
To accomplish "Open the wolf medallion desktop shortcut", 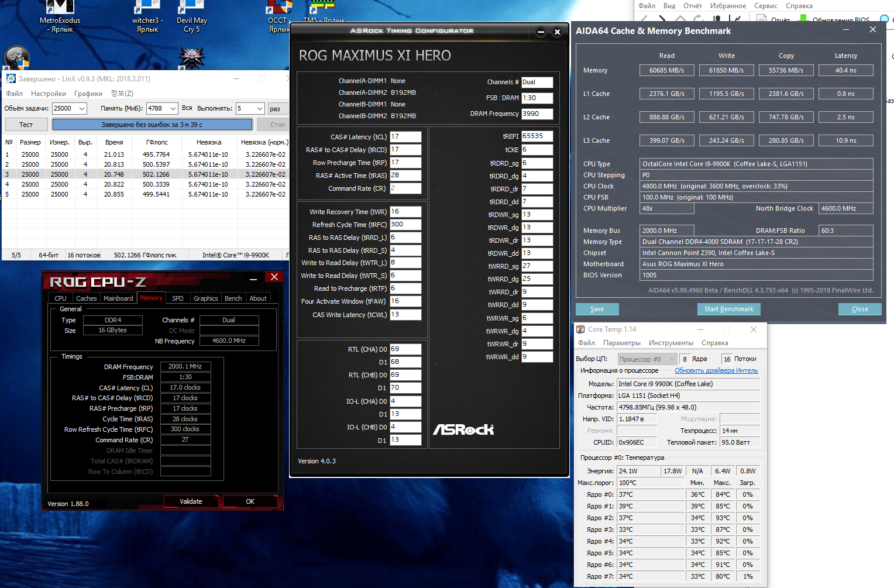I will pyautogui.click(x=191, y=57).
